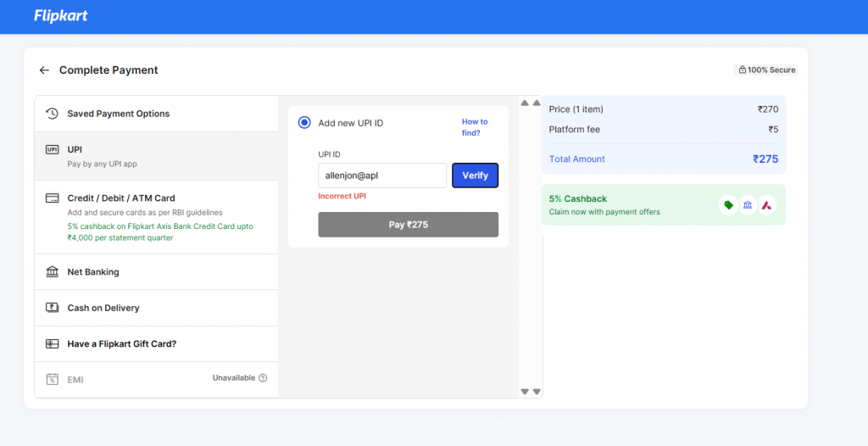Click the Total Amount label
The height and width of the screenshot is (446, 868).
click(x=576, y=159)
